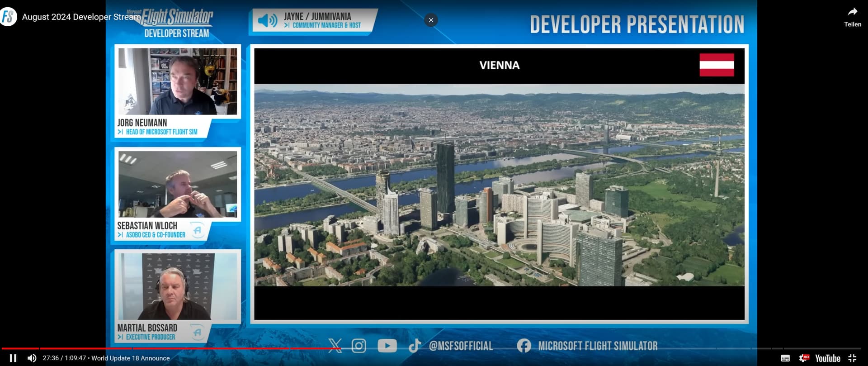868x366 pixels.
Task: Click the SEBASTIAN WLOCH name label
Action: [x=147, y=225]
